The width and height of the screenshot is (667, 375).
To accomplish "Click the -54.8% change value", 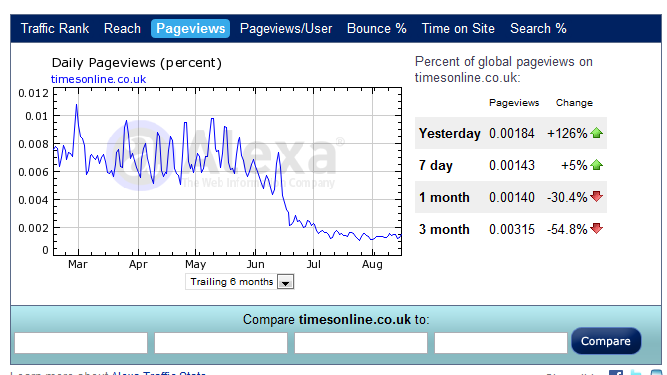I will [567, 229].
